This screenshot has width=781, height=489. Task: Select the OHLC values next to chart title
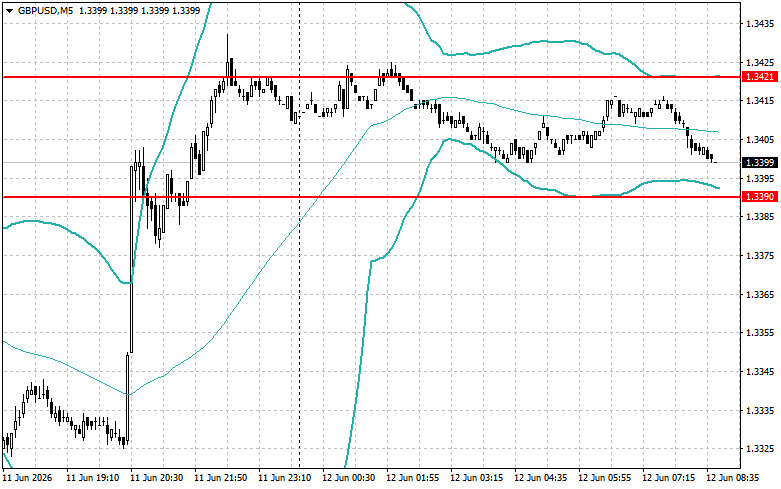[139, 10]
